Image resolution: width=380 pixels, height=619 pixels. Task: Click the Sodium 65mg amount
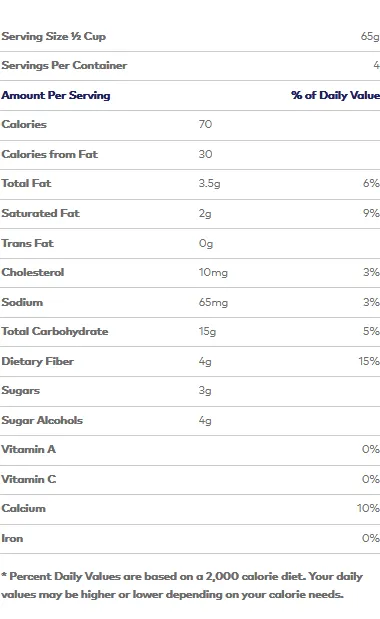[213, 302]
